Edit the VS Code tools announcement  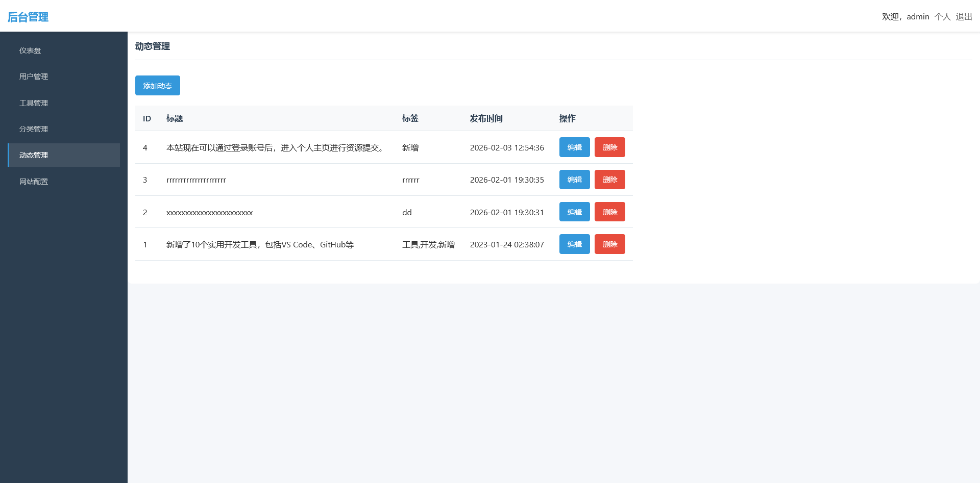574,244
